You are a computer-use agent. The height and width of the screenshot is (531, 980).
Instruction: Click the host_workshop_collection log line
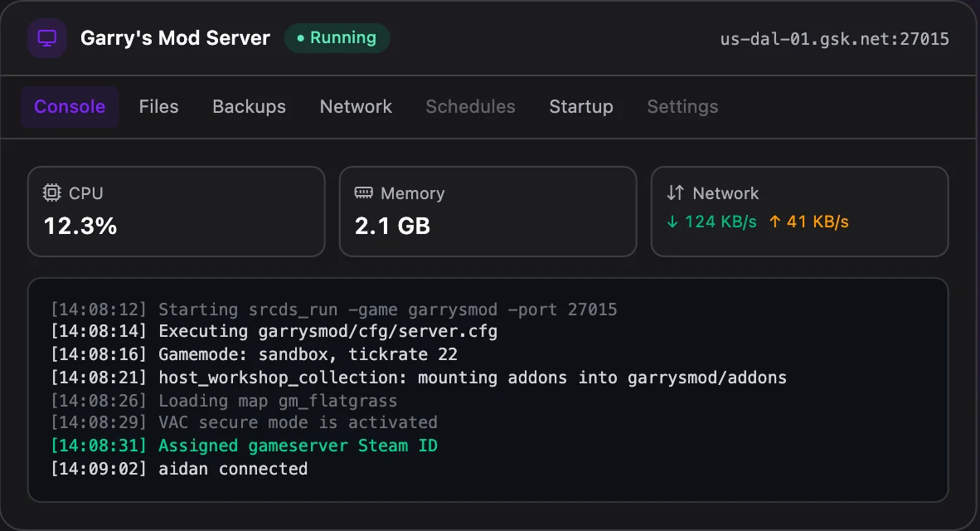[x=418, y=378]
